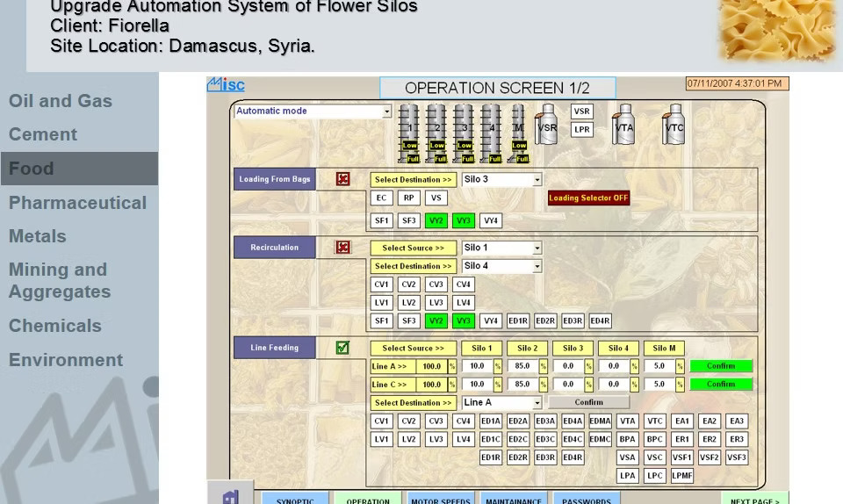Click the Line A Silo 2 percentage field
This screenshot has height=504, width=843.
click(522, 366)
